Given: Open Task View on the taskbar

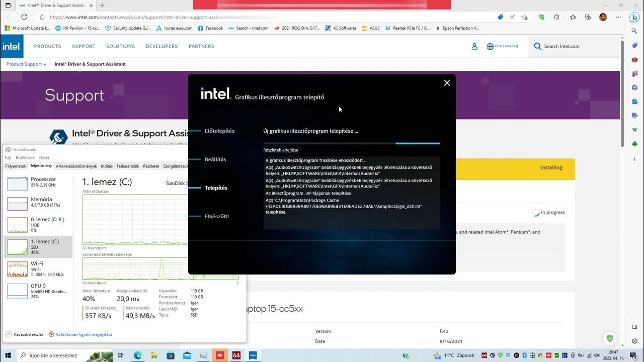Looking at the screenshot, I should point(120,355).
